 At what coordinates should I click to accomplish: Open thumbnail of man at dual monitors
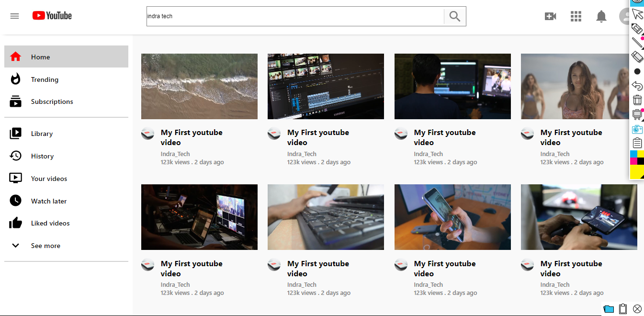pyautogui.click(x=452, y=86)
